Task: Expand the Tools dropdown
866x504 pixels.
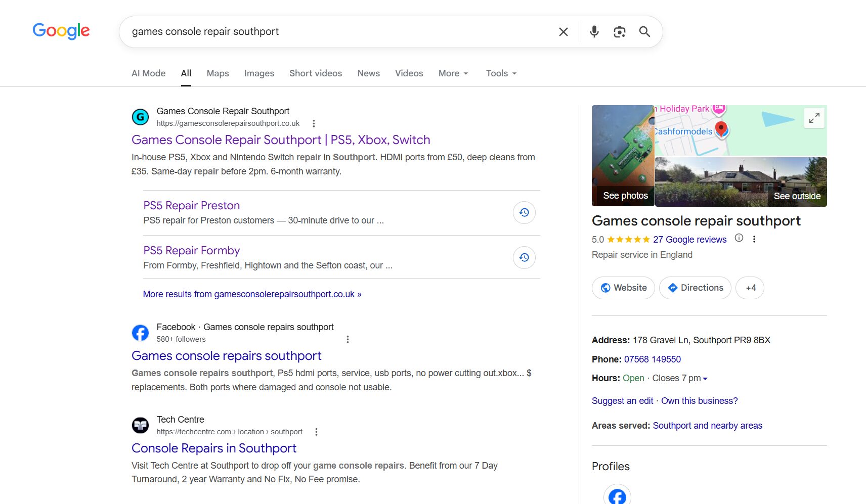Action: (x=501, y=73)
